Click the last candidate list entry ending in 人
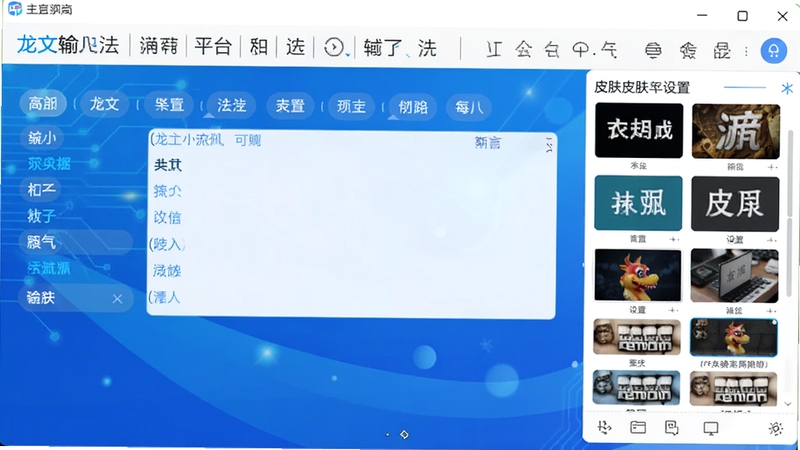800x450 pixels. coord(165,297)
